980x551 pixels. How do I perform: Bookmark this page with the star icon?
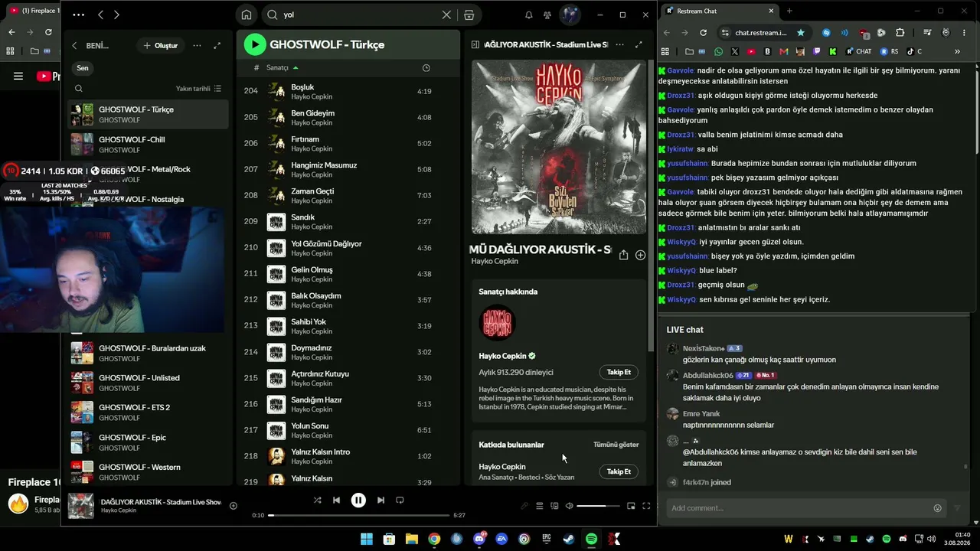coord(801,33)
